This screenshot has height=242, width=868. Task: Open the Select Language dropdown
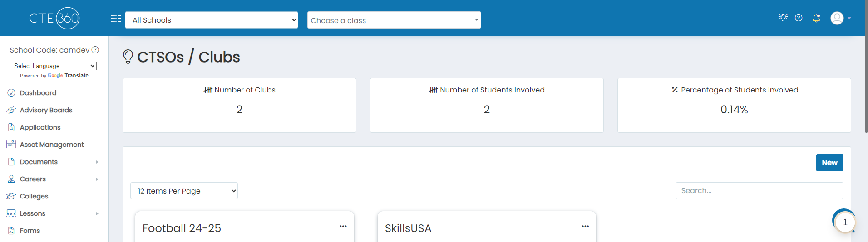click(54, 66)
